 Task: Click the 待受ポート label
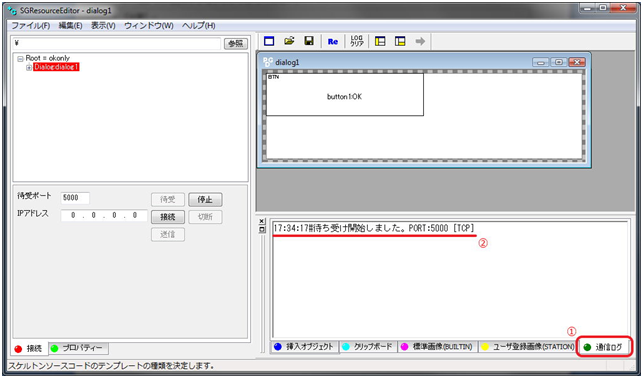pos(34,196)
